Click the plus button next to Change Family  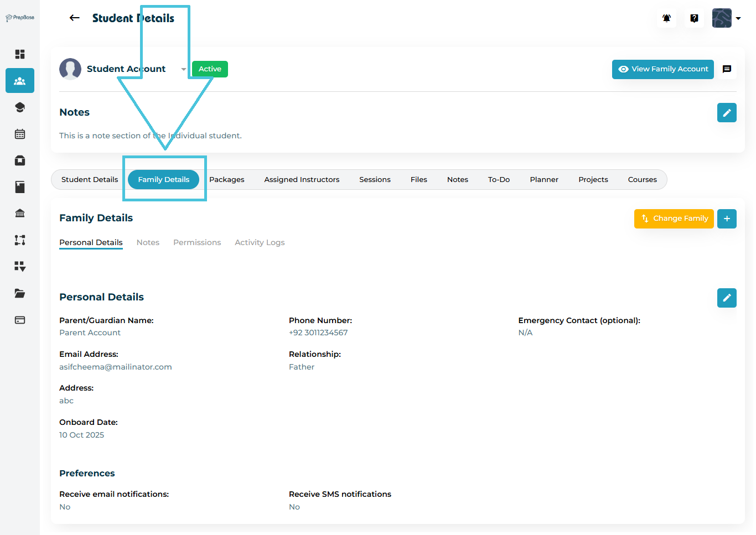[726, 219]
